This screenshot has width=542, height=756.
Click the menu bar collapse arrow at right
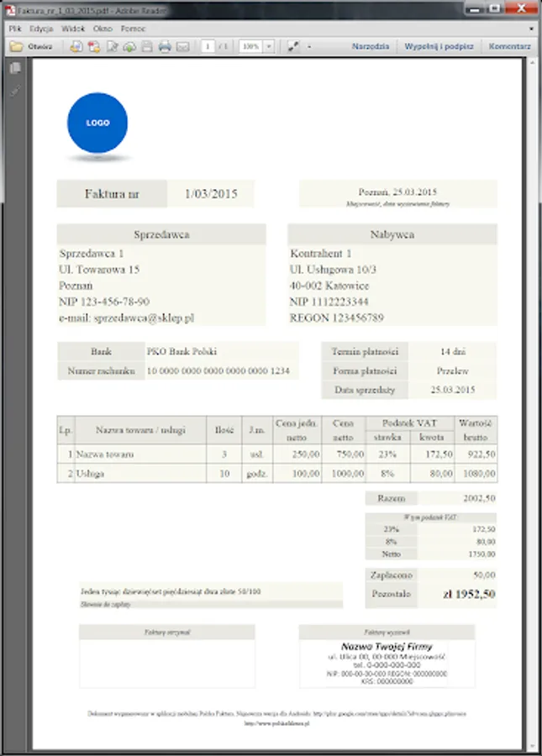point(531,29)
